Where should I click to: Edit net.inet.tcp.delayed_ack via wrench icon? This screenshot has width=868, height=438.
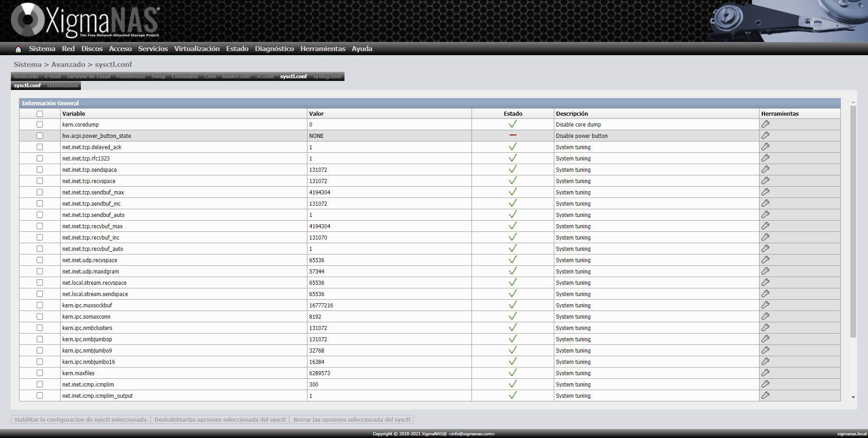765,147
